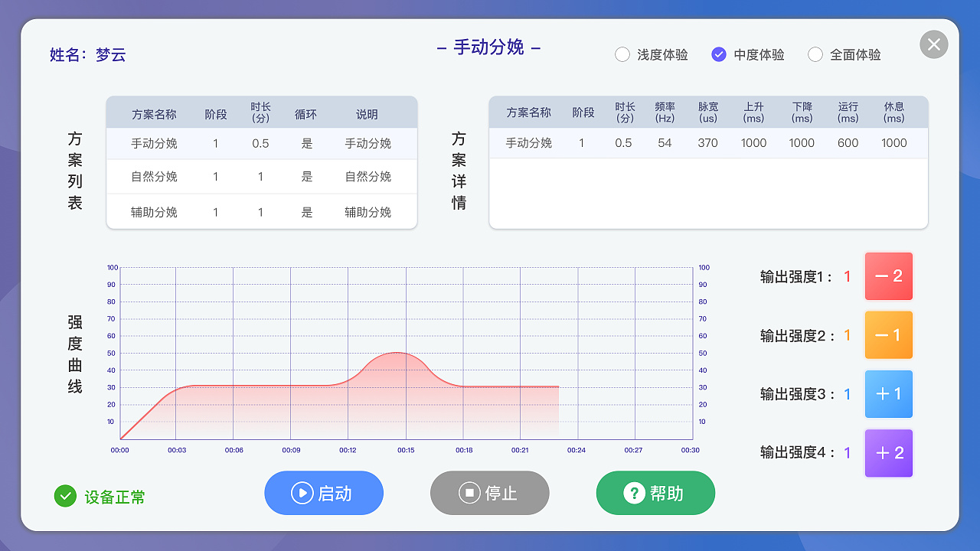The height and width of the screenshot is (551, 980).
Task: Select 辅助分娩 row in 方案列表
Action: [262, 212]
